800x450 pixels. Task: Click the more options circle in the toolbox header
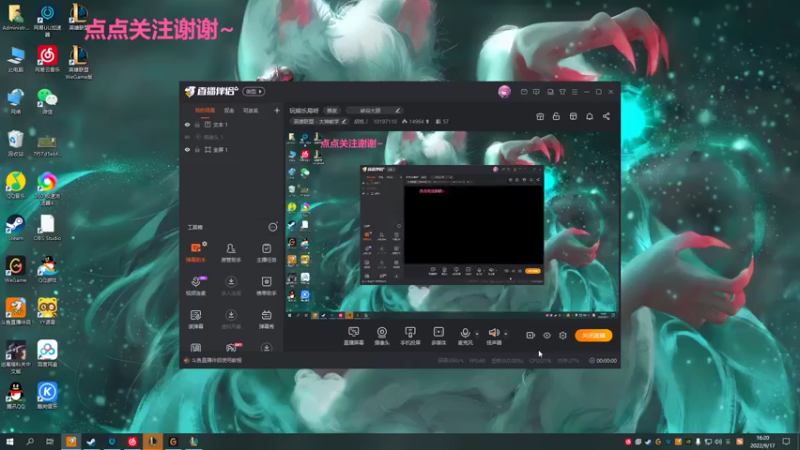(273, 227)
